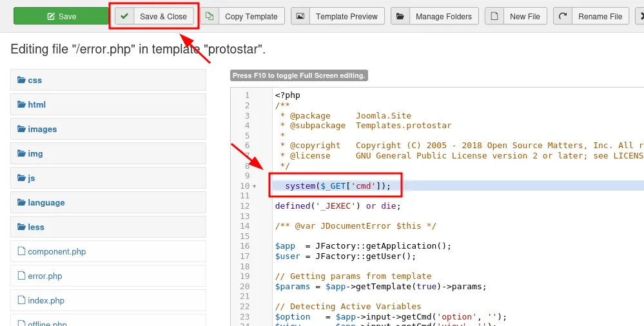Click the img folder icon
Screen dimensions: 644x326
[21, 153]
